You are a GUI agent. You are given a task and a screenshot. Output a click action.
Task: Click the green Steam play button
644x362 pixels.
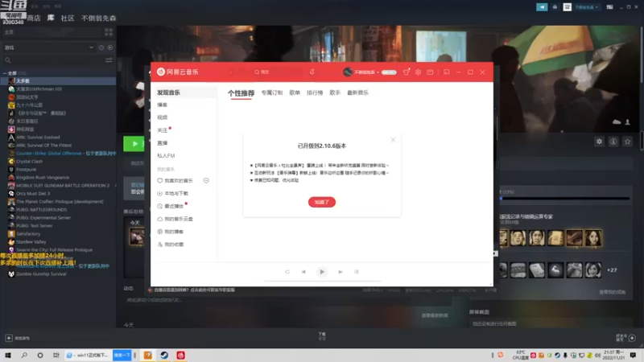tap(134, 144)
